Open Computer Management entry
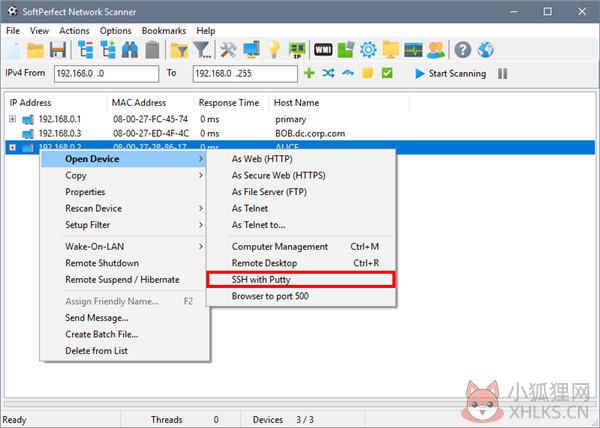Screen dimensions: 600x428 point(301,247)
